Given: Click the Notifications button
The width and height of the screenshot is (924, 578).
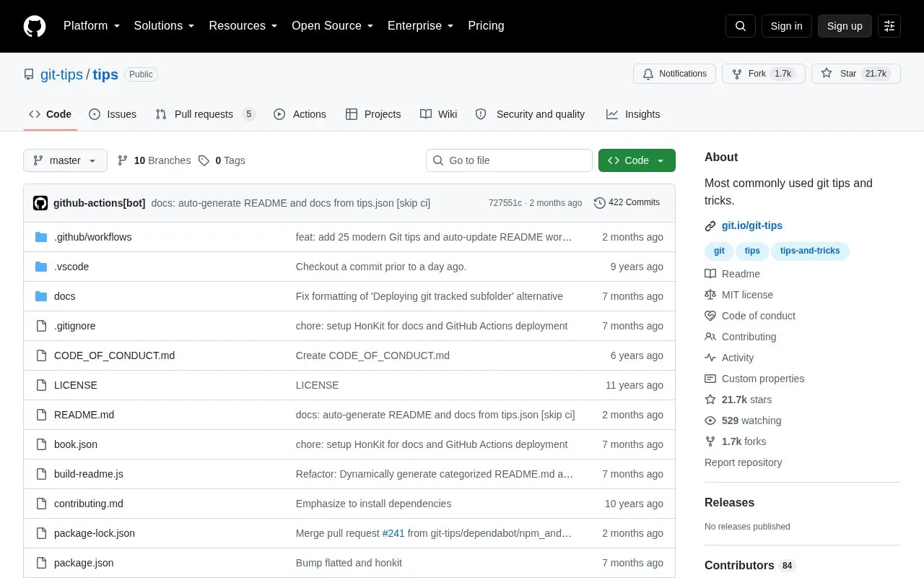Looking at the screenshot, I should pyautogui.click(x=674, y=74).
